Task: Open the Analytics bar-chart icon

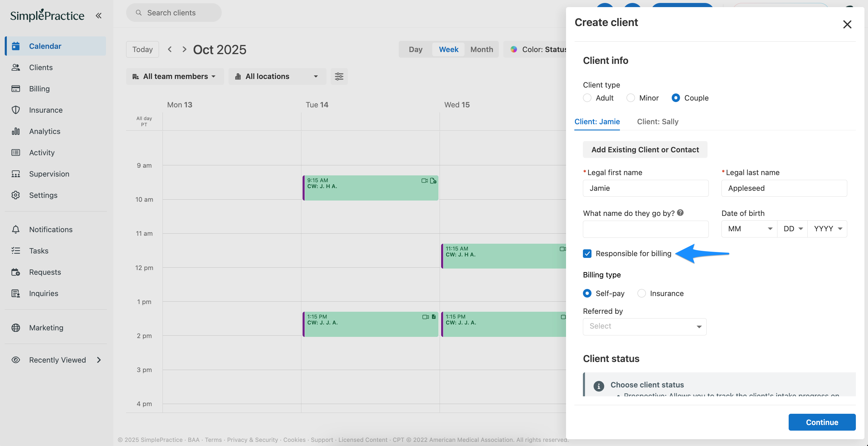Action: [15, 131]
